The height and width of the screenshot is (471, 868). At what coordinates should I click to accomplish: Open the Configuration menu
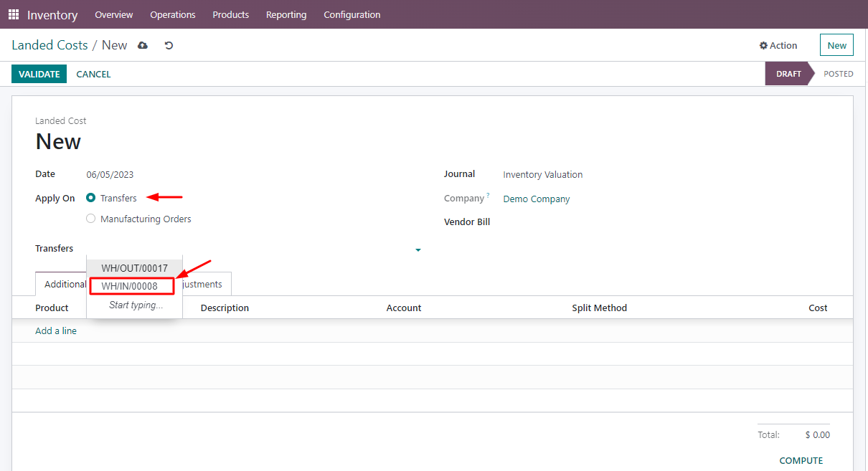pos(352,14)
